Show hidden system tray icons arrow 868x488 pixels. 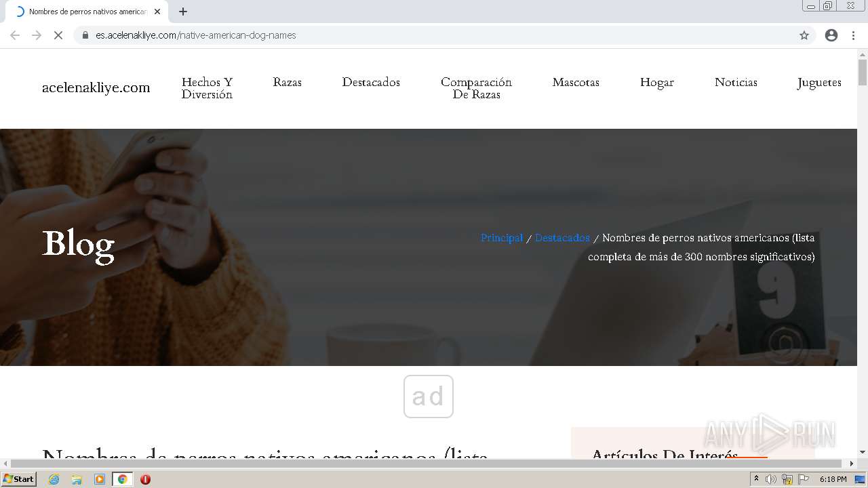coord(756,479)
